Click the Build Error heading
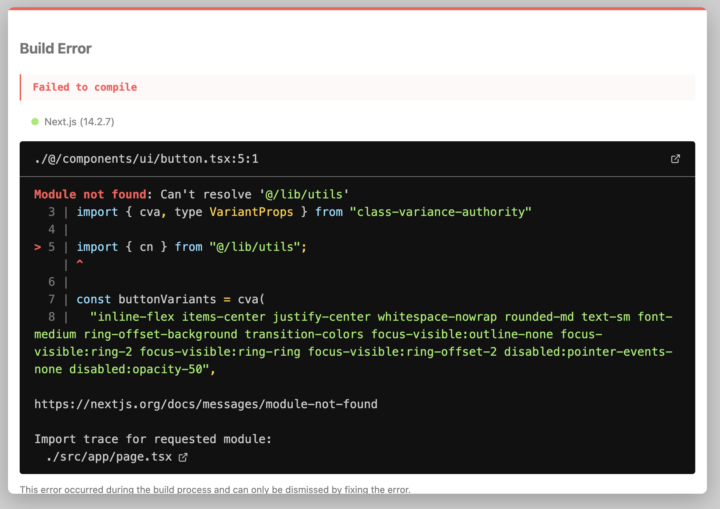This screenshot has height=509, width=720. [x=56, y=49]
